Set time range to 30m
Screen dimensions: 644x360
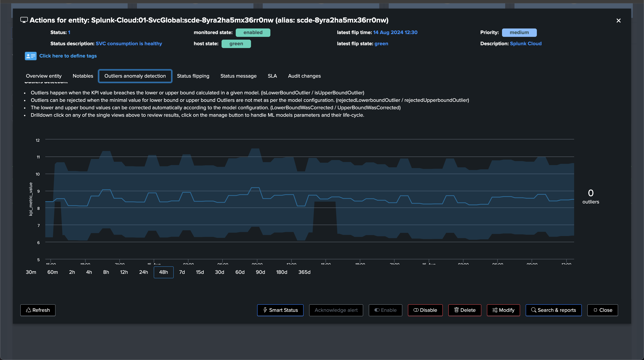[x=31, y=272]
